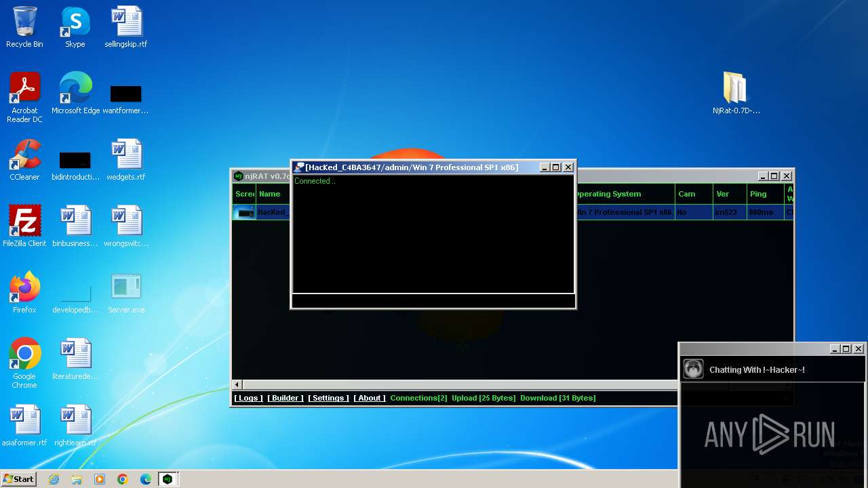
Task: Open the sellingskip.rtf file icon
Action: 125,27
